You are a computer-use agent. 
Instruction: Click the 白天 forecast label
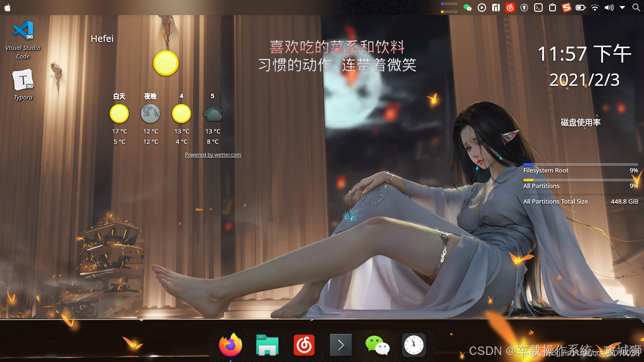point(119,96)
